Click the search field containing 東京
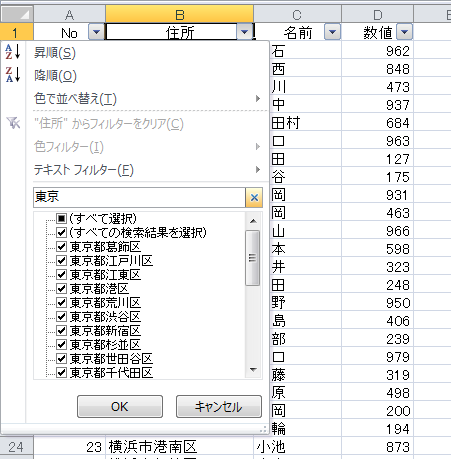The image size is (451, 459). click(x=140, y=197)
